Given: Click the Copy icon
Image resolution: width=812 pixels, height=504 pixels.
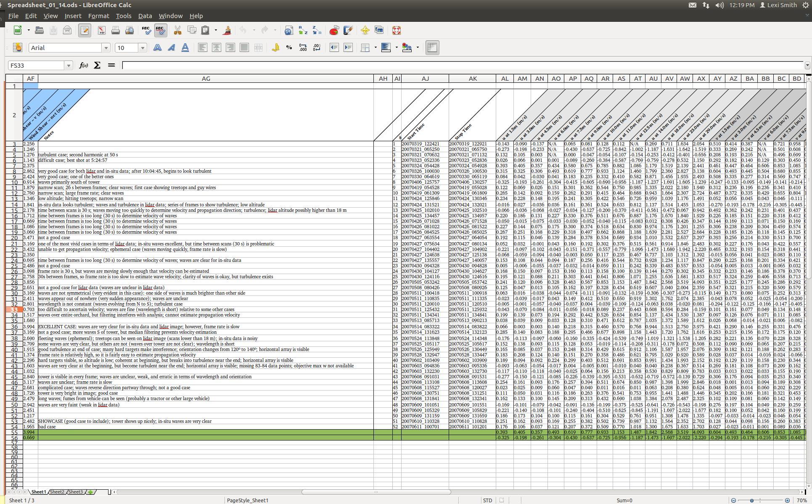Looking at the screenshot, I should 192,30.
